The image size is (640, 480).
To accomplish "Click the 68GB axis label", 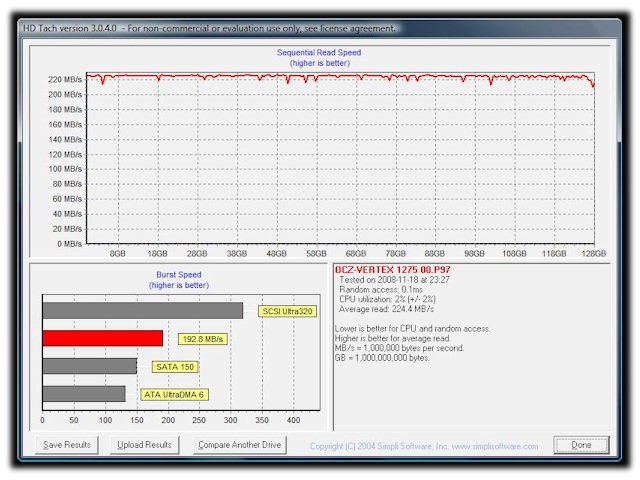I will click(x=356, y=253).
